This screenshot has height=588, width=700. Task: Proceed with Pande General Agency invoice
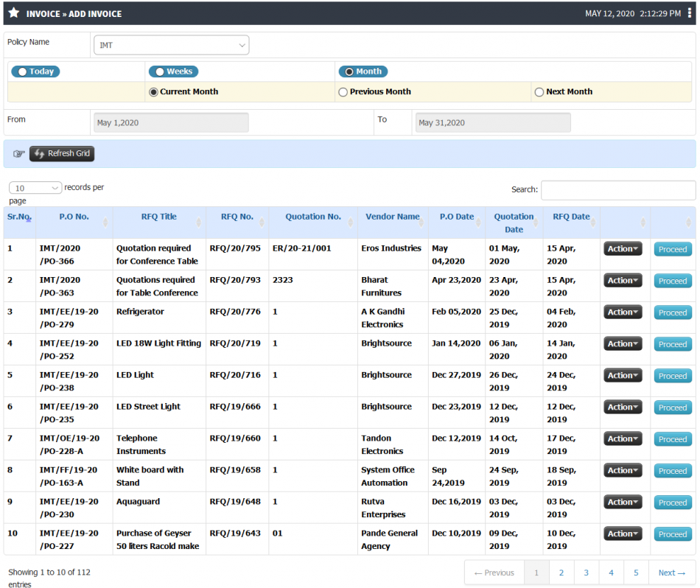point(673,534)
